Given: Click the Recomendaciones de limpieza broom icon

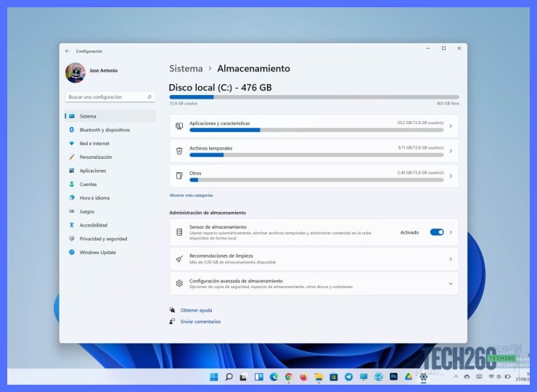Looking at the screenshot, I should pos(179,258).
